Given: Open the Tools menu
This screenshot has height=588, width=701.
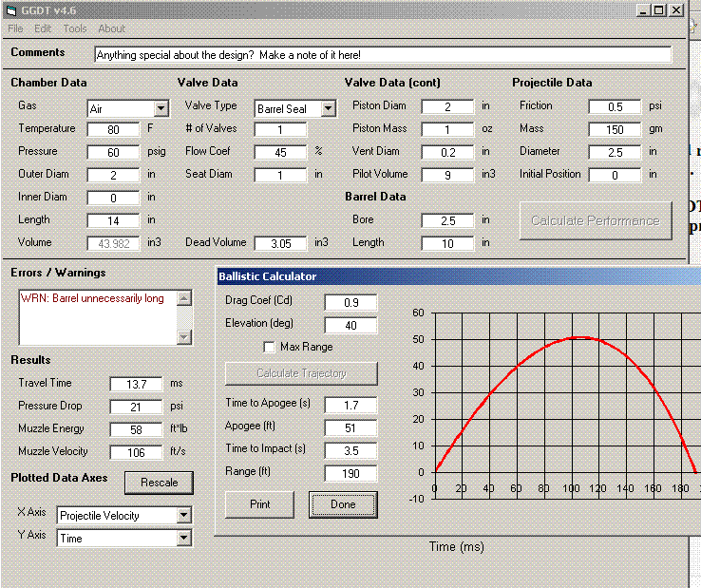Looking at the screenshot, I should click(75, 28).
